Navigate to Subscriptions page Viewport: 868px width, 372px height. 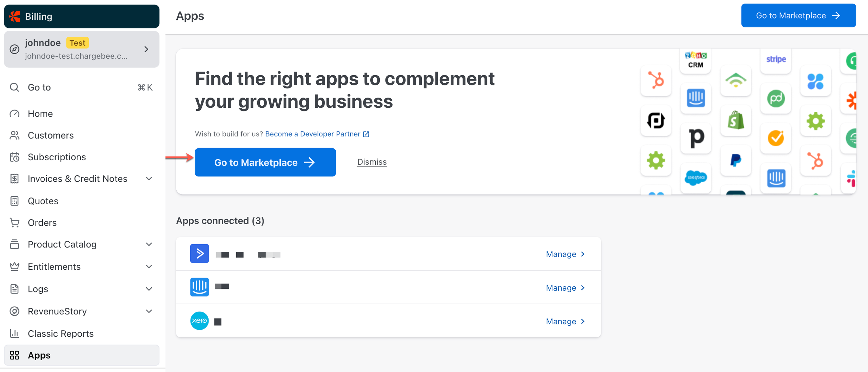tap(57, 157)
